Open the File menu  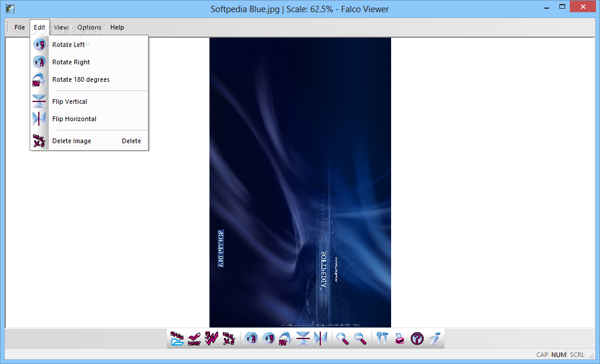click(x=20, y=27)
